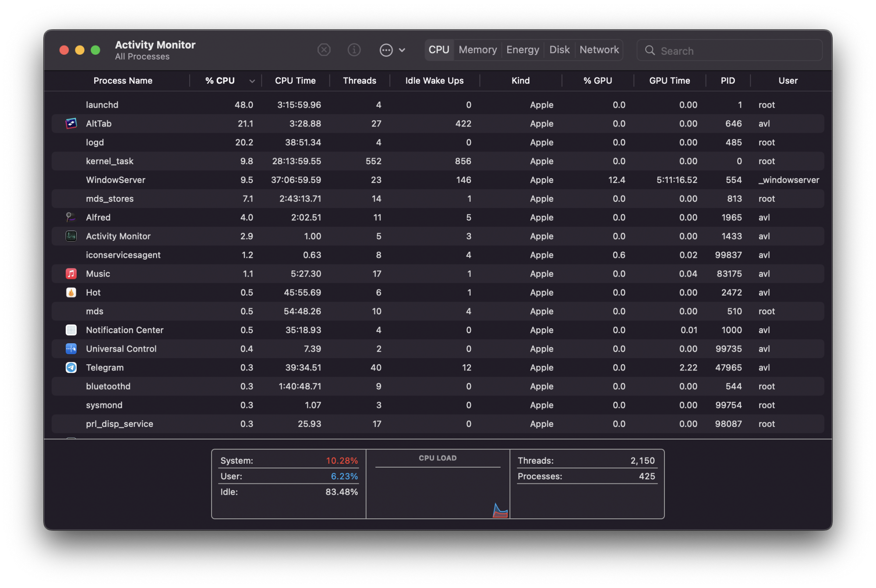Image resolution: width=876 pixels, height=588 pixels.
Task: Click the Hot flame app icon
Action: (x=71, y=292)
